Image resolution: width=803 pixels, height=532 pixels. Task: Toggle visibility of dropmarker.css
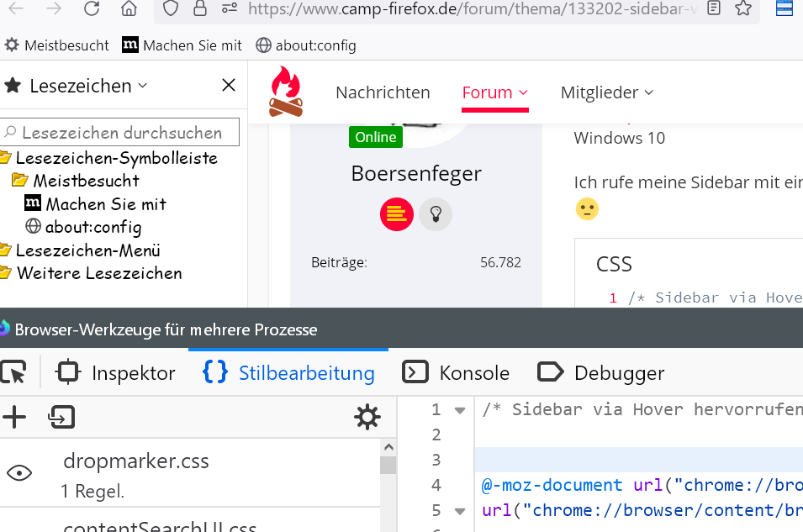(x=18, y=473)
